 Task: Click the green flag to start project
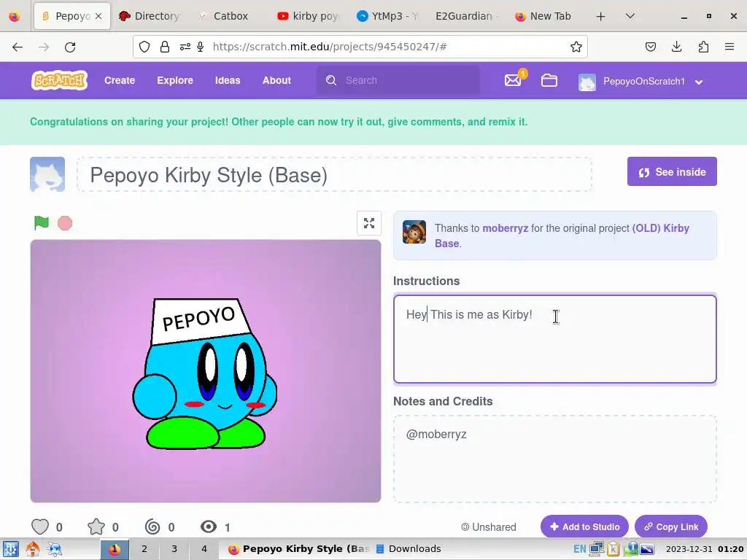click(42, 222)
